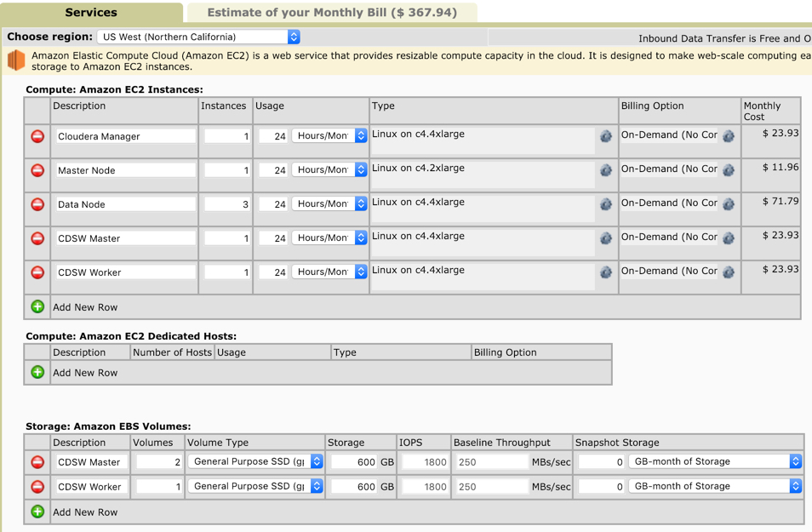
Task: Click the green plus under EC2 Instances
Action: [x=37, y=306]
